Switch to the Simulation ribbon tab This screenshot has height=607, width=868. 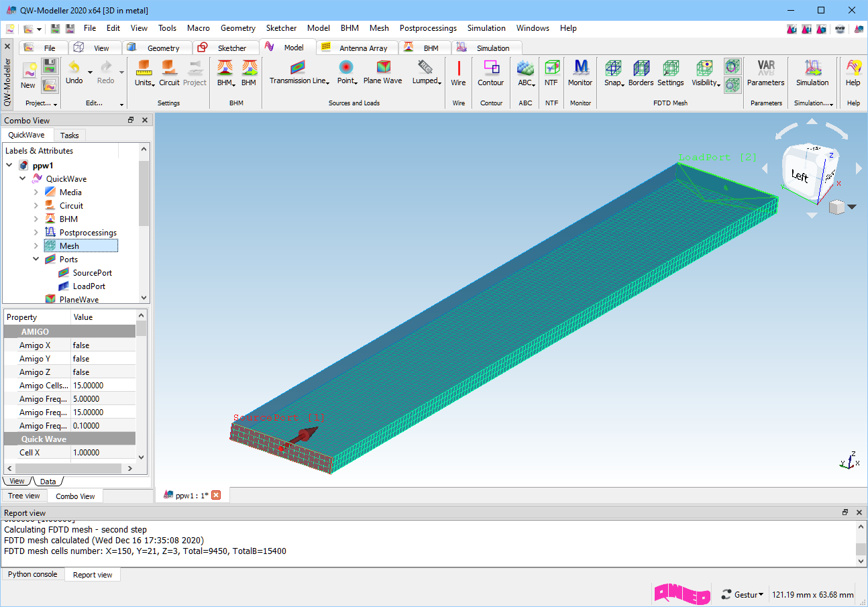click(486, 48)
